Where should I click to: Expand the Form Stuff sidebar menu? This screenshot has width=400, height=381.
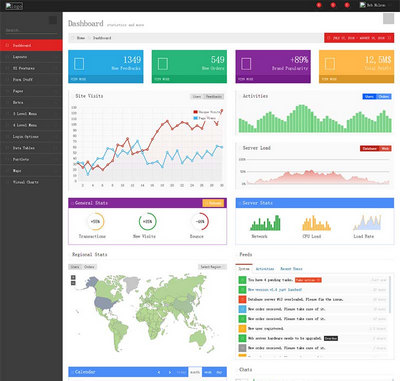coord(31,79)
